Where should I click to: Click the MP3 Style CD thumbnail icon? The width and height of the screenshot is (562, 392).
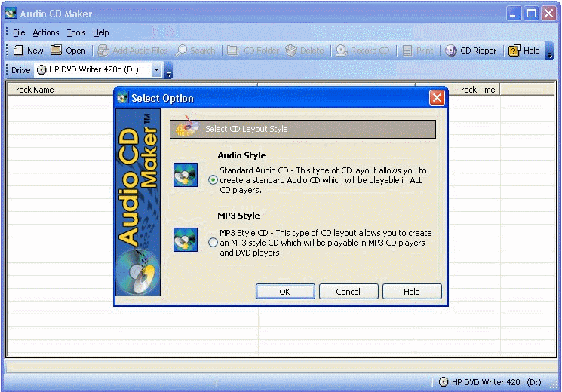pyautogui.click(x=186, y=240)
